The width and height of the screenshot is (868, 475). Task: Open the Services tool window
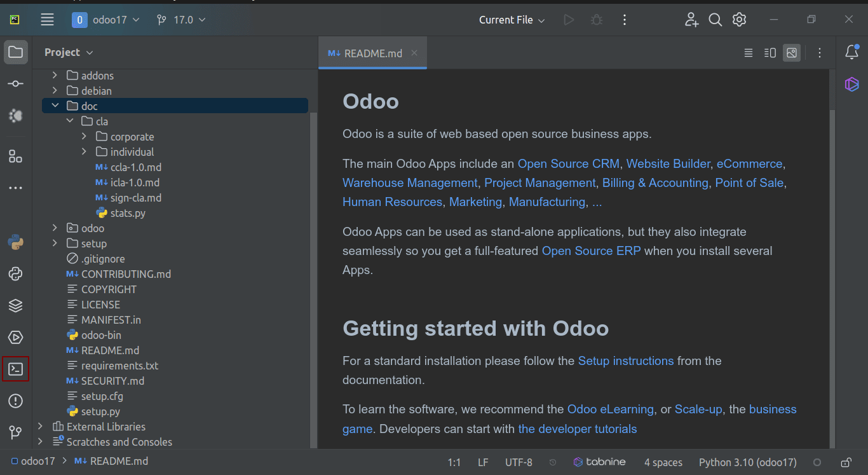[16, 337]
